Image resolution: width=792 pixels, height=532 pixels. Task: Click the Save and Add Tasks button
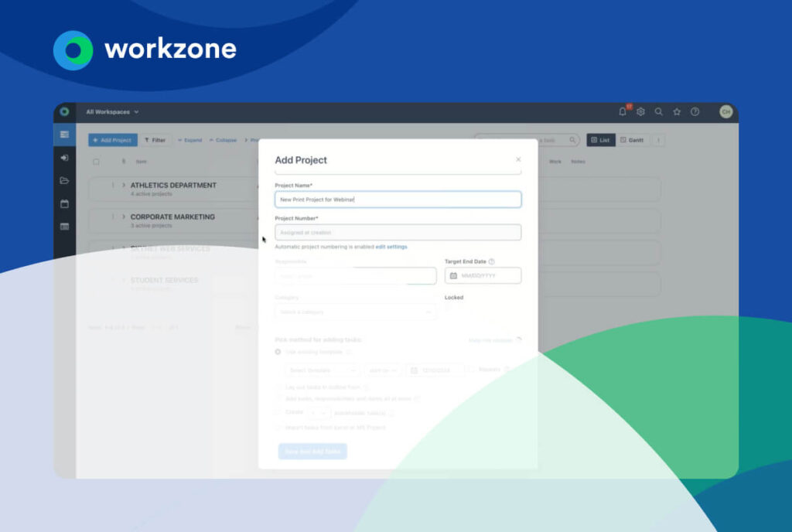[x=312, y=452]
